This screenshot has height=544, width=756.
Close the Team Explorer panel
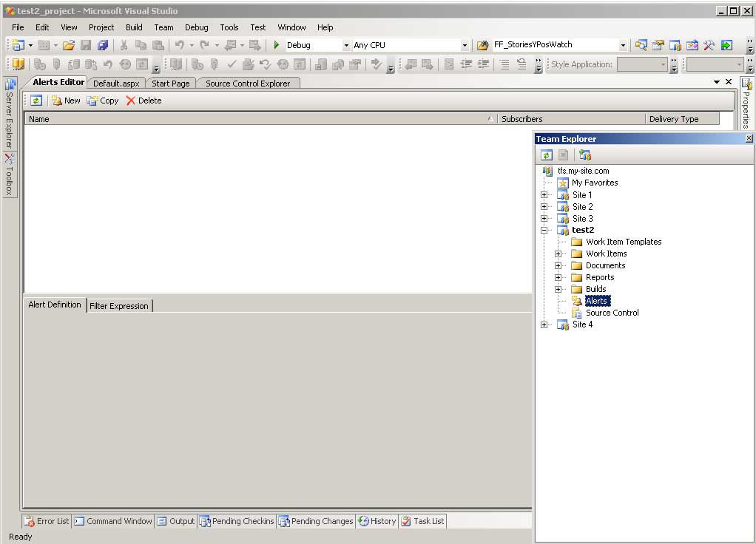pos(749,139)
